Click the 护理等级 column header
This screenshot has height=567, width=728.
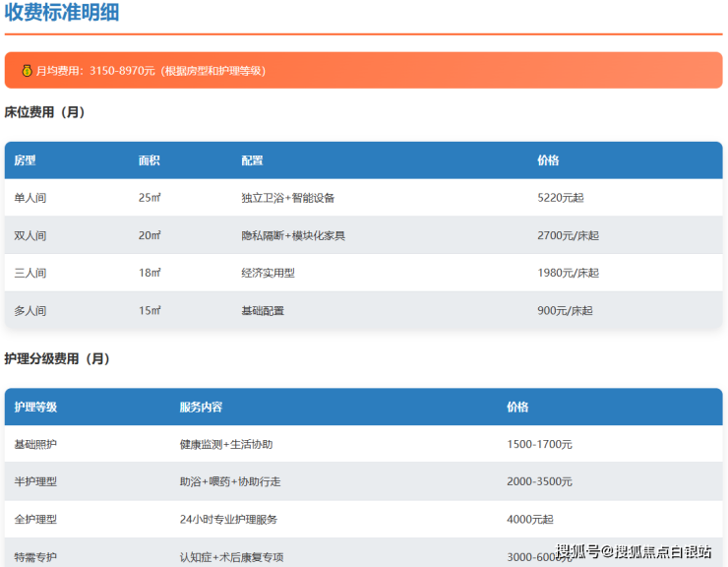pos(35,407)
